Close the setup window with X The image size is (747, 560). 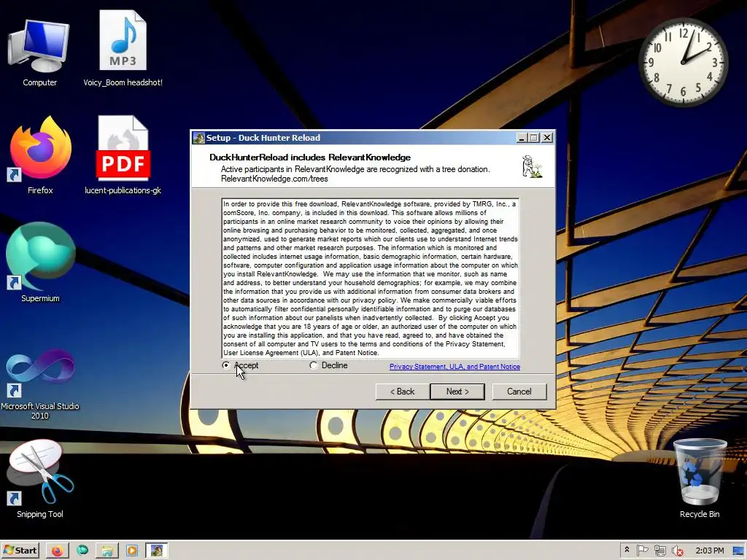pyautogui.click(x=547, y=138)
